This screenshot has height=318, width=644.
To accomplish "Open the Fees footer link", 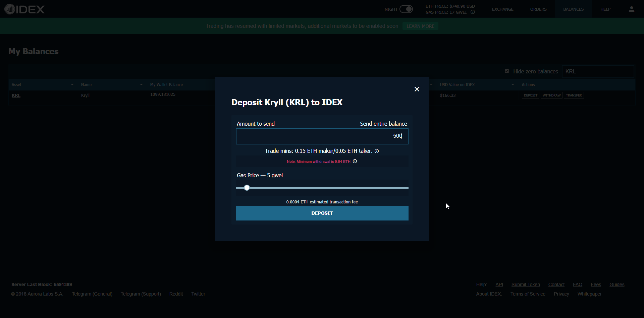I will [x=596, y=284].
